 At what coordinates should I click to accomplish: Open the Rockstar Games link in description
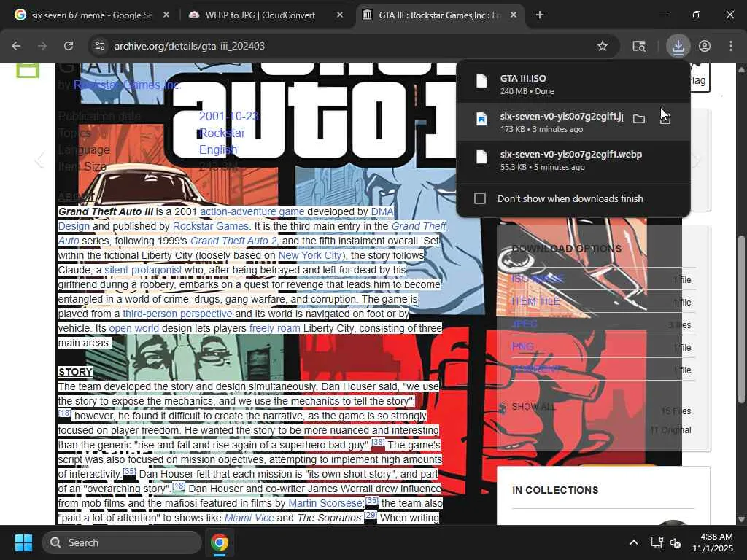tap(211, 226)
